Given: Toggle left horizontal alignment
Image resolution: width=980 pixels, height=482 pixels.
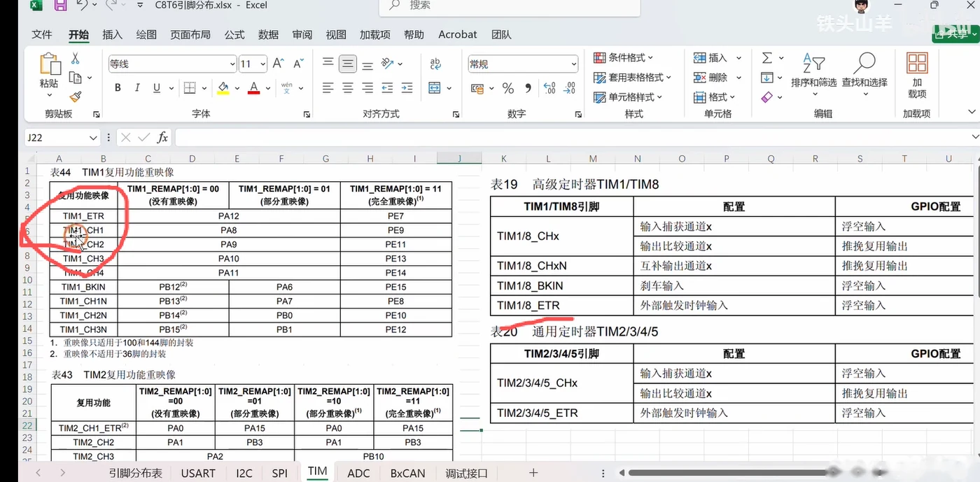Looking at the screenshot, I should click(x=328, y=88).
